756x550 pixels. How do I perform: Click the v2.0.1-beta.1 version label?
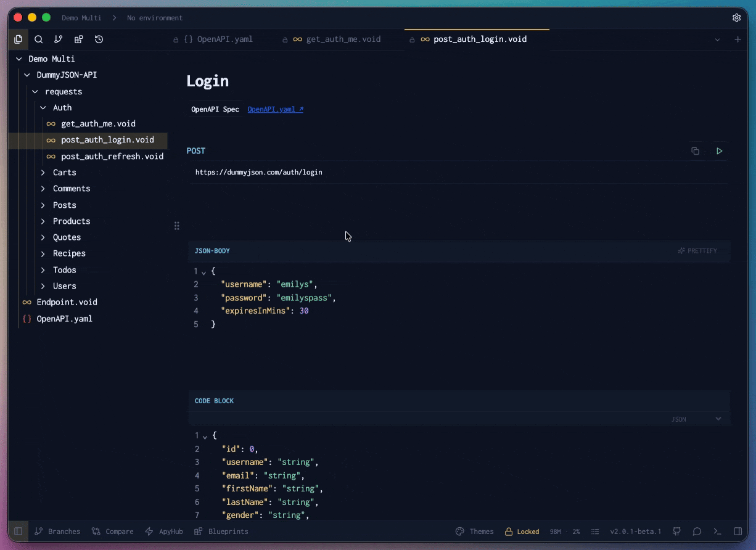(636, 532)
